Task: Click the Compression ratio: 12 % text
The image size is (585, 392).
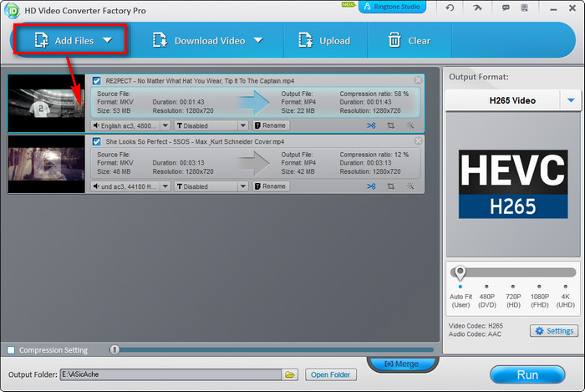Action: (x=374, y=155)
